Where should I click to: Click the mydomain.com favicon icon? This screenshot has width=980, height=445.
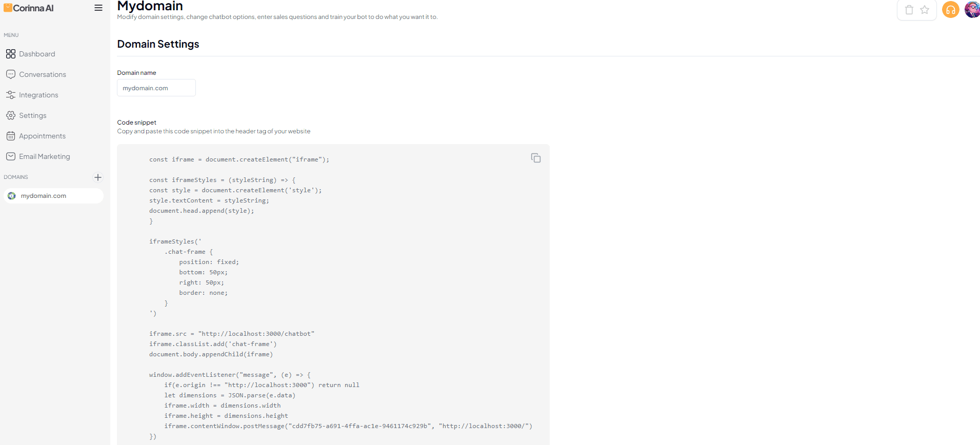click(12, 196)
